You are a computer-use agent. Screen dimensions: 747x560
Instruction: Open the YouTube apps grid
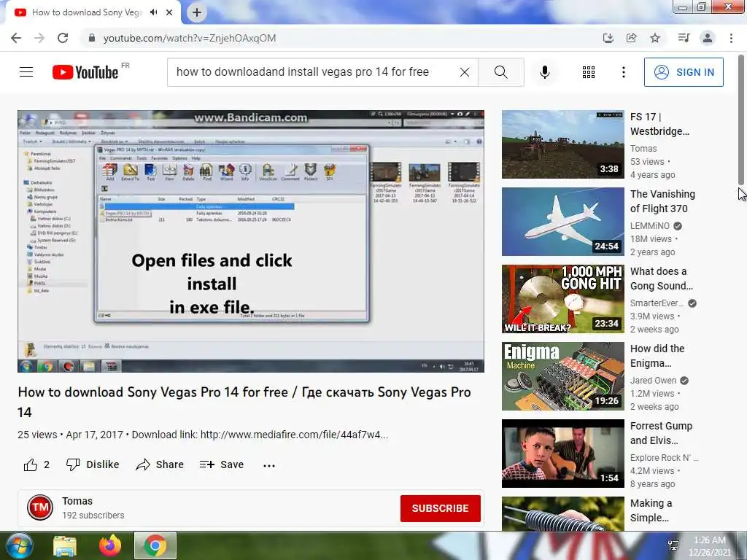tap(589, 72)
